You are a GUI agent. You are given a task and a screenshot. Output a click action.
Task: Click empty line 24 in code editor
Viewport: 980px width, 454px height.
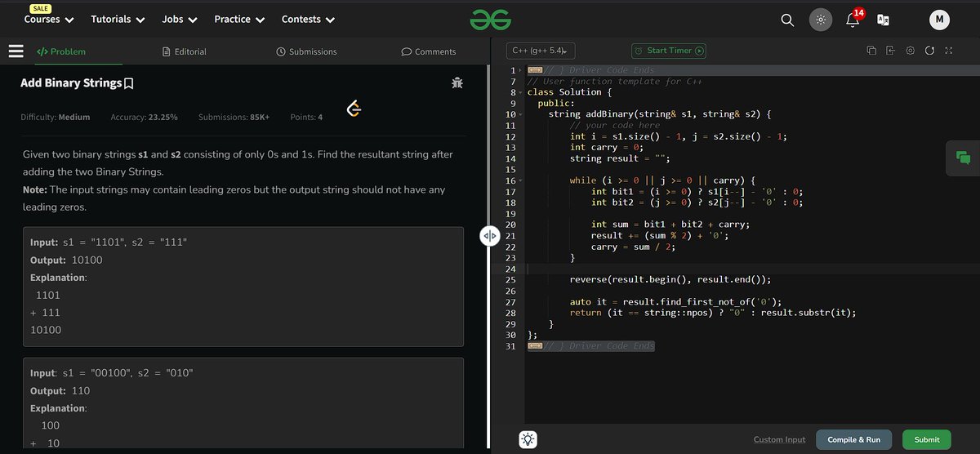click(x=751, y=269)
